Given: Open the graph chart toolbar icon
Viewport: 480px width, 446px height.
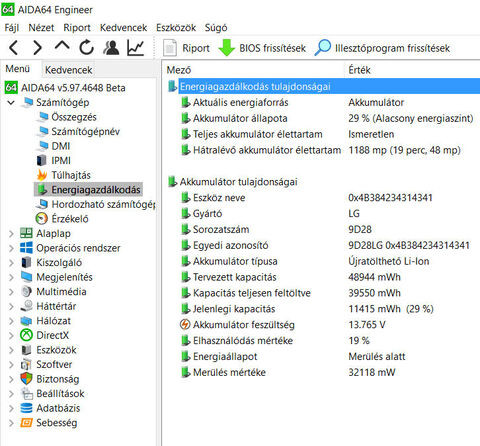Looking at the screenshot, I should (135, 48).
